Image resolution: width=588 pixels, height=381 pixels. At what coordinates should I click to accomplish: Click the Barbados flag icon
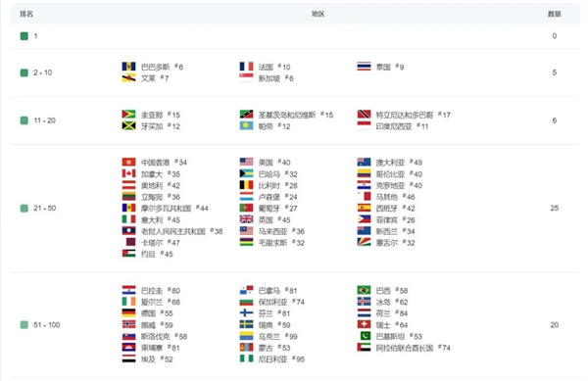pos(128,67)
